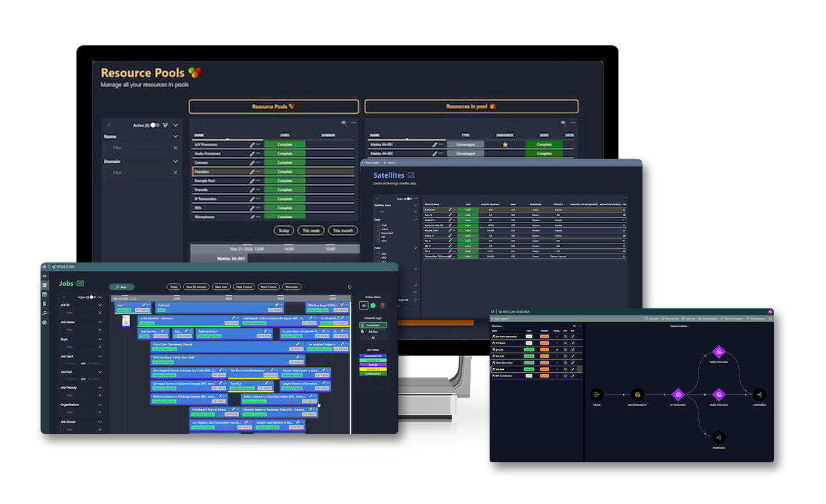Toggle the Active switch in Resource Pools filters
826x504 pixels.
[x=155, y=125]
